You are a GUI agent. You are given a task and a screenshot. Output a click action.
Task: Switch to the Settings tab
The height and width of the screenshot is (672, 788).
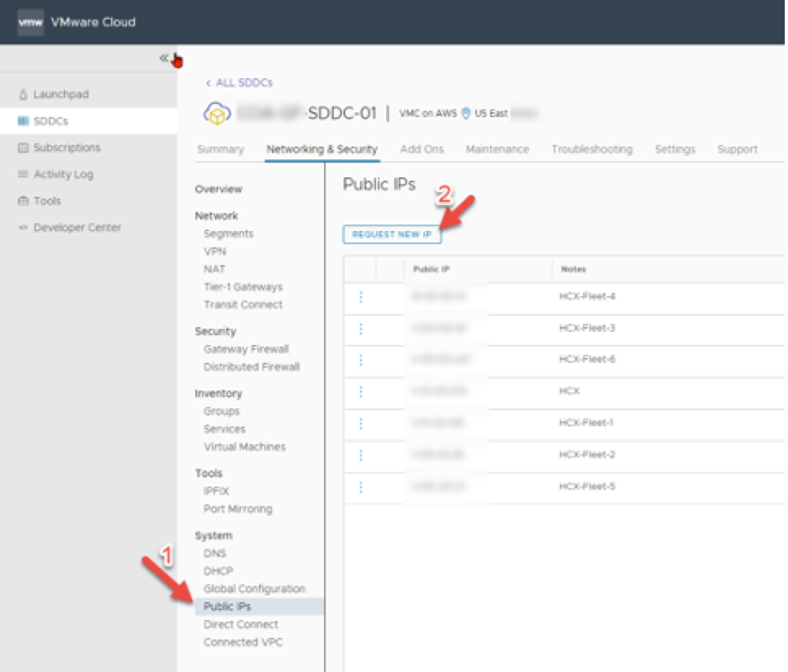pyautogui.click(x=675, y=149)
